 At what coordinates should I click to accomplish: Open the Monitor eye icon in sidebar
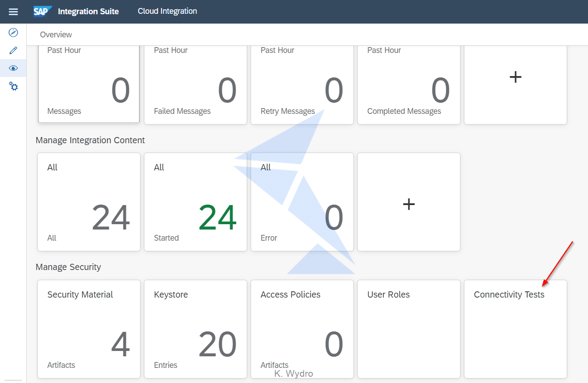[x=13, y=68]
